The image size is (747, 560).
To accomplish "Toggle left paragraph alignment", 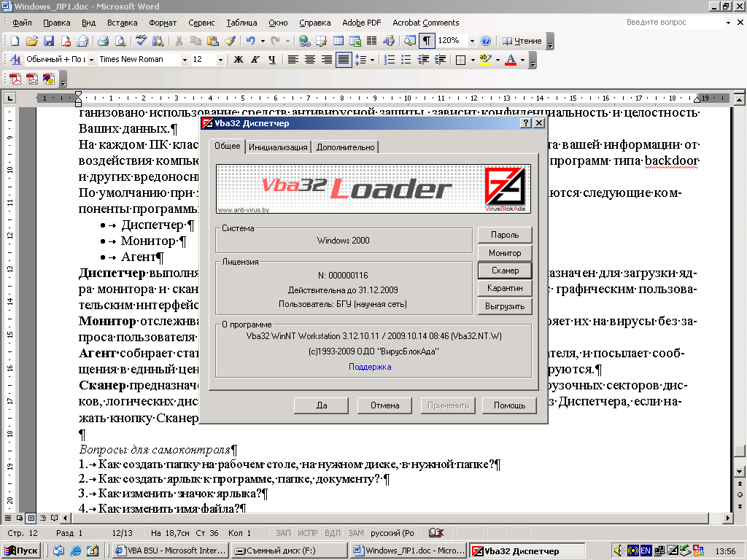I will click(293, 60).
